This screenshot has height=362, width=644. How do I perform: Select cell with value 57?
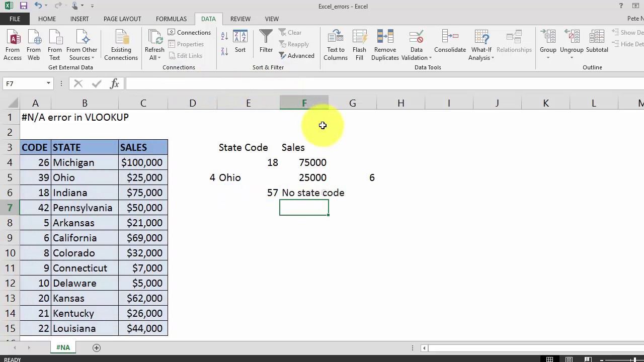point(248,193)
